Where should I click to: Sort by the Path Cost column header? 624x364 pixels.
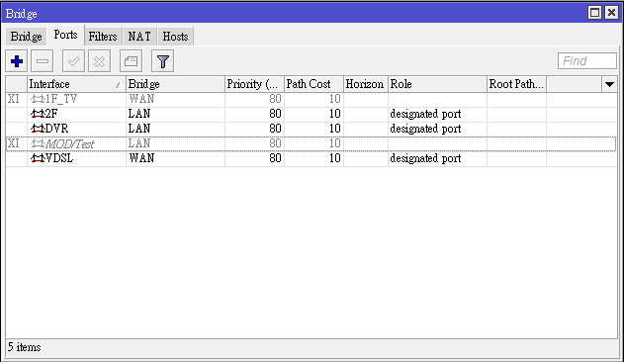(x=313, y=84)
